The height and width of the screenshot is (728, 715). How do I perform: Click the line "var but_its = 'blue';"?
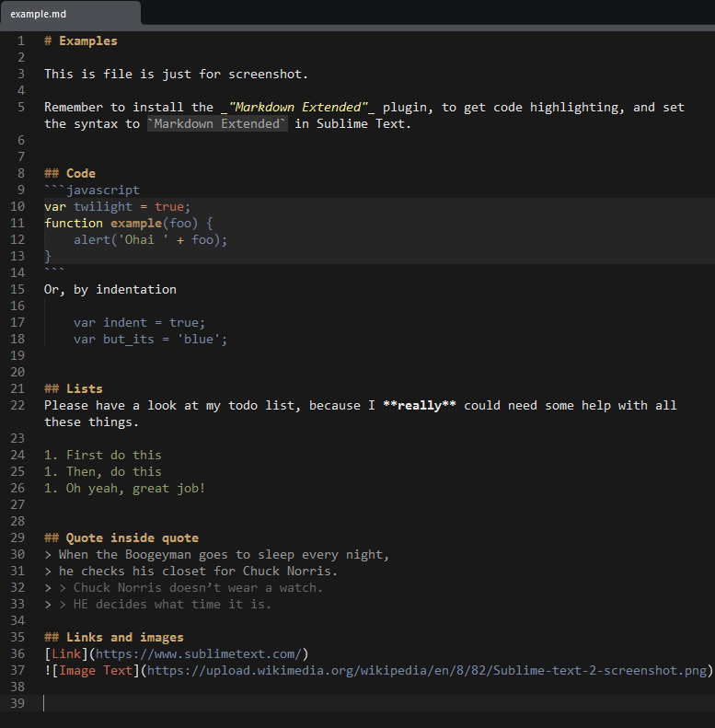pyautogui.click(x=150, y=340)
